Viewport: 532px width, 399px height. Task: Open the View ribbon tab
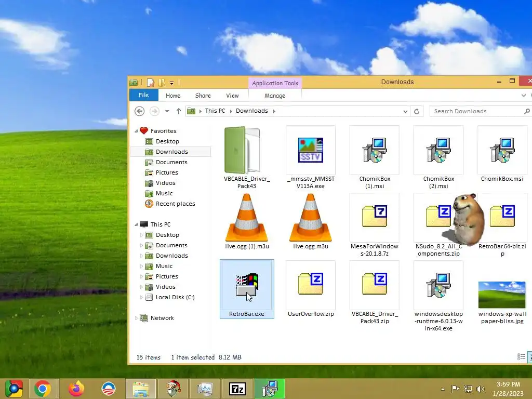click(232, 96)
